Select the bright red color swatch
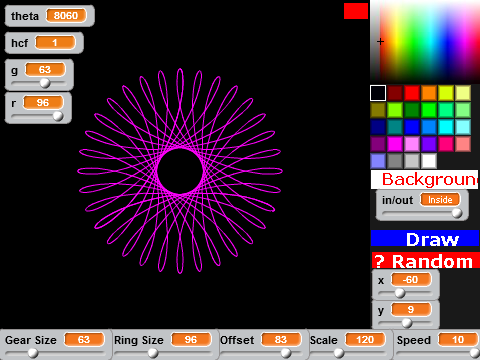The width and height of the screenshot is (480, 360). (412, 93)
